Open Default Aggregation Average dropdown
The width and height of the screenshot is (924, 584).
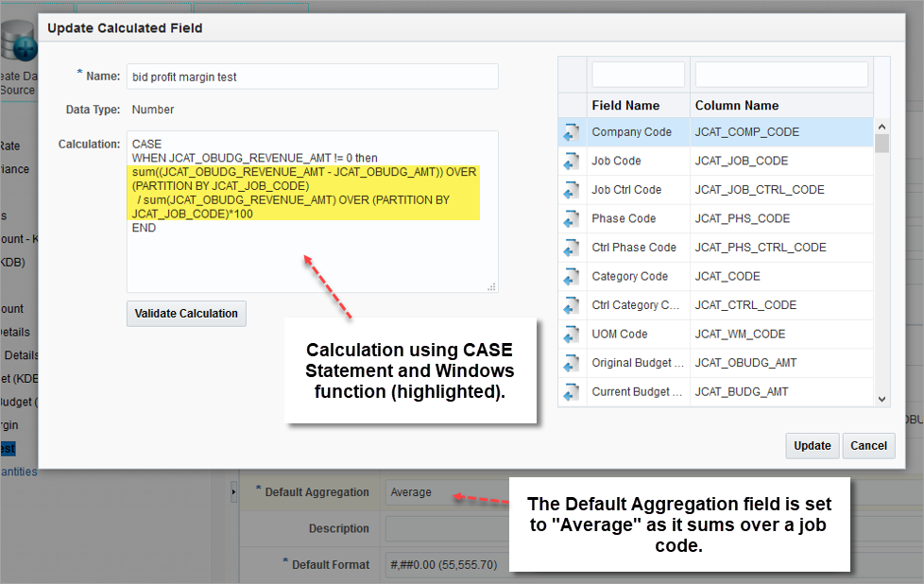click(x=448, y=492)
